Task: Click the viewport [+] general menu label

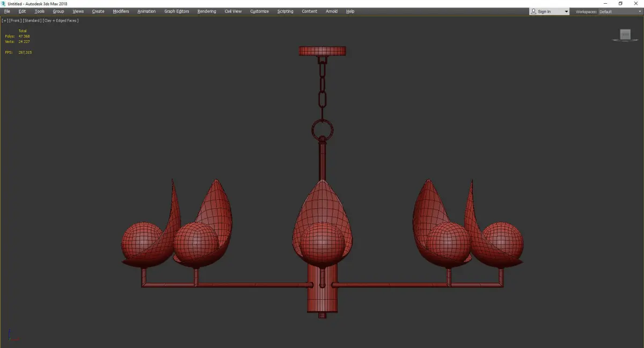Action: click(5, 20)
